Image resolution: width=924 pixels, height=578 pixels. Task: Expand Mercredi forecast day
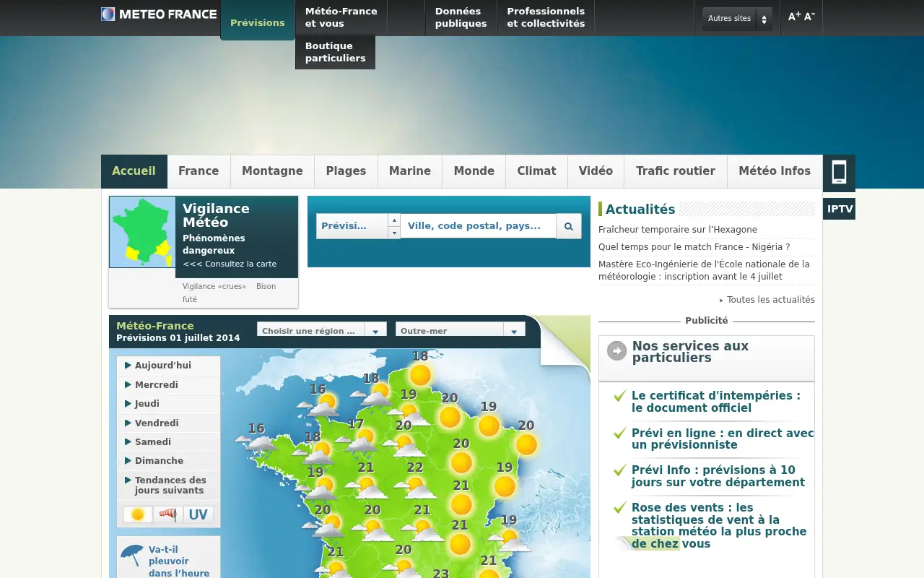pyautogui.click(x=168, y=385)
